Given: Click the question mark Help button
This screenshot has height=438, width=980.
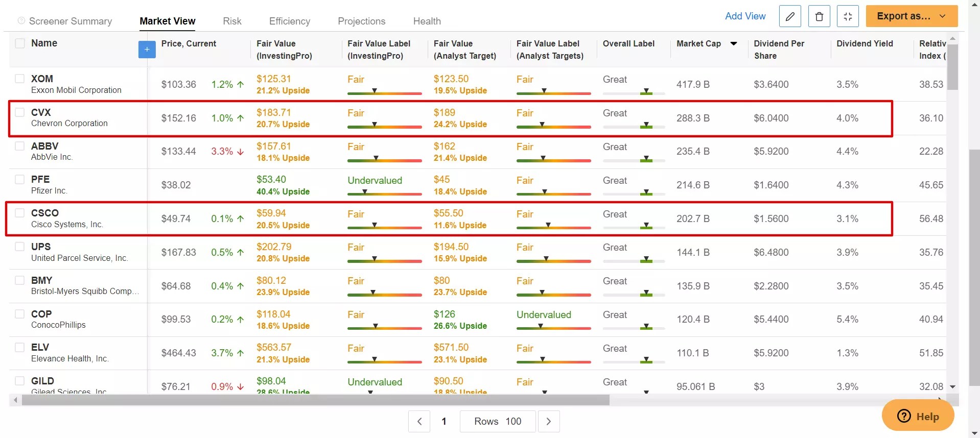Looking at the screenshot, I should [x=918, y=416].
